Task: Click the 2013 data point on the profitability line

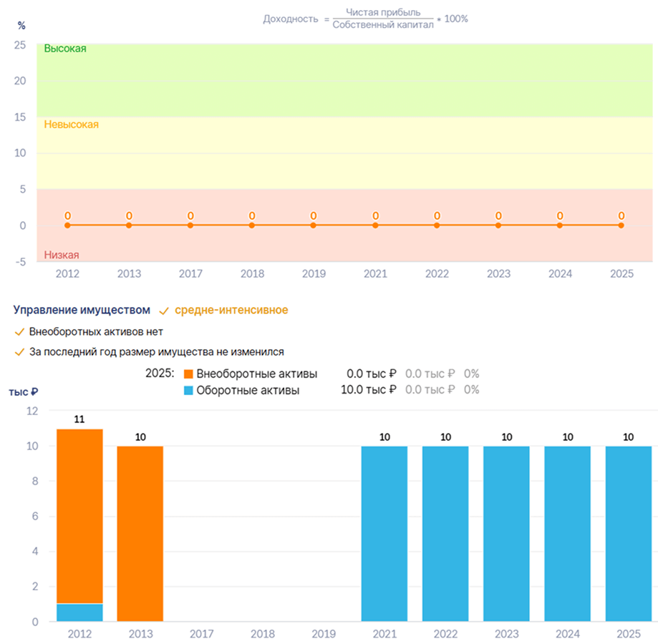Action: click(x=129, y=225)
